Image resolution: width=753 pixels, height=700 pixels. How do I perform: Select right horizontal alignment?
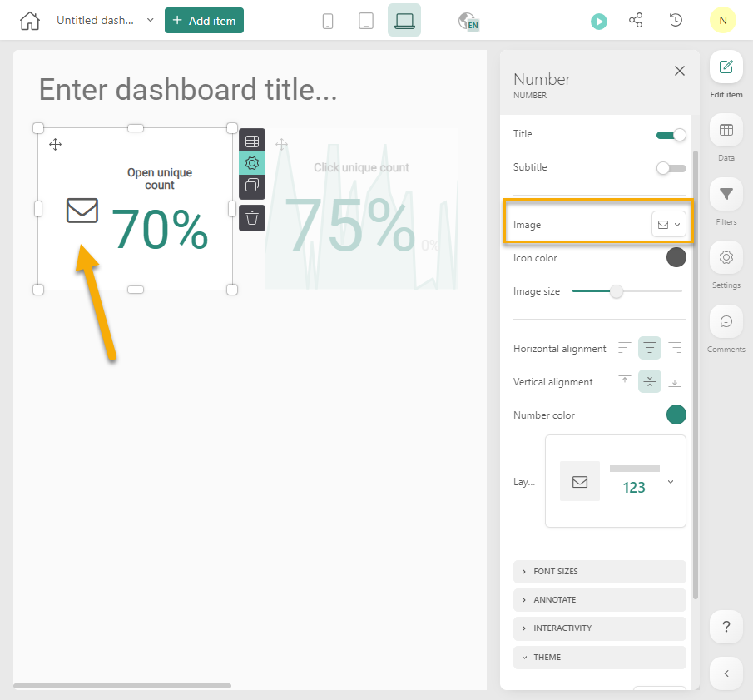tap(675, 348)
